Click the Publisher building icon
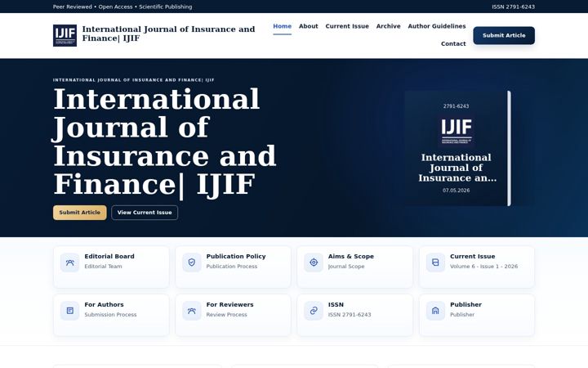 [435, 311]
